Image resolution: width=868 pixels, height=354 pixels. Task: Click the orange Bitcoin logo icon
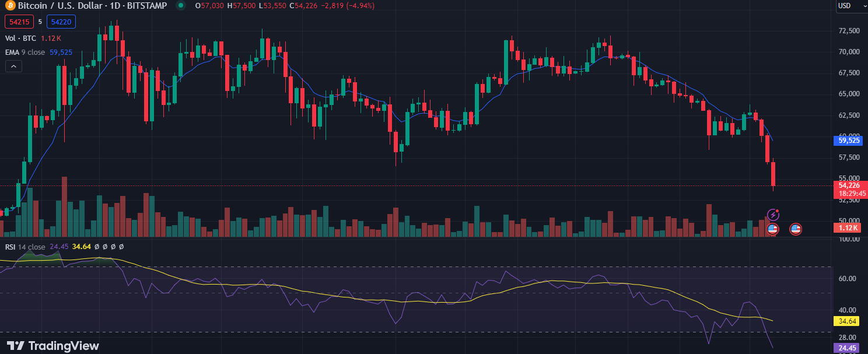click(x=9, y=6)
